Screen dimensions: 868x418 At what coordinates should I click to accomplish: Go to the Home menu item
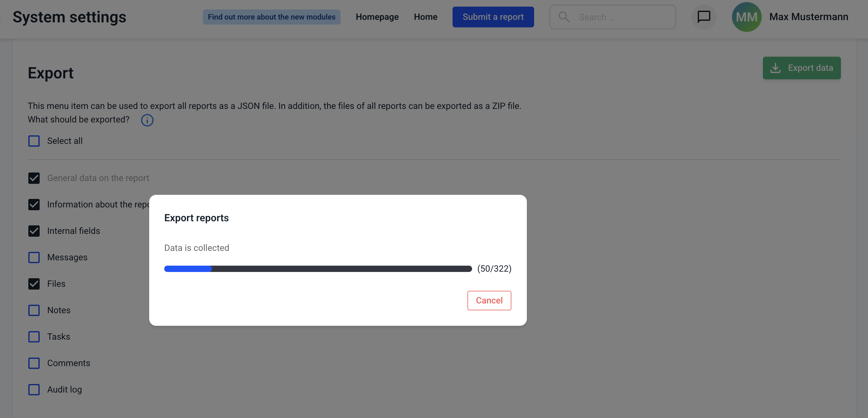coord(426,17)
